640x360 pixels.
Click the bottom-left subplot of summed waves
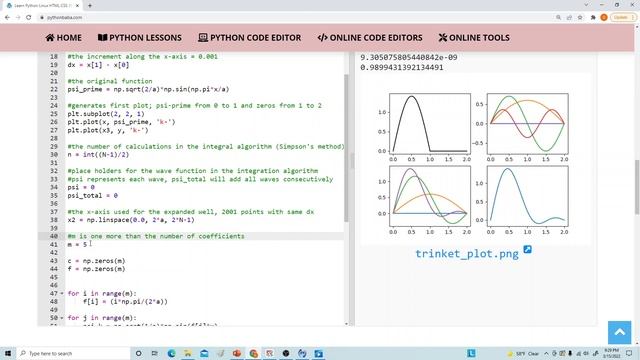click(430, 196)
